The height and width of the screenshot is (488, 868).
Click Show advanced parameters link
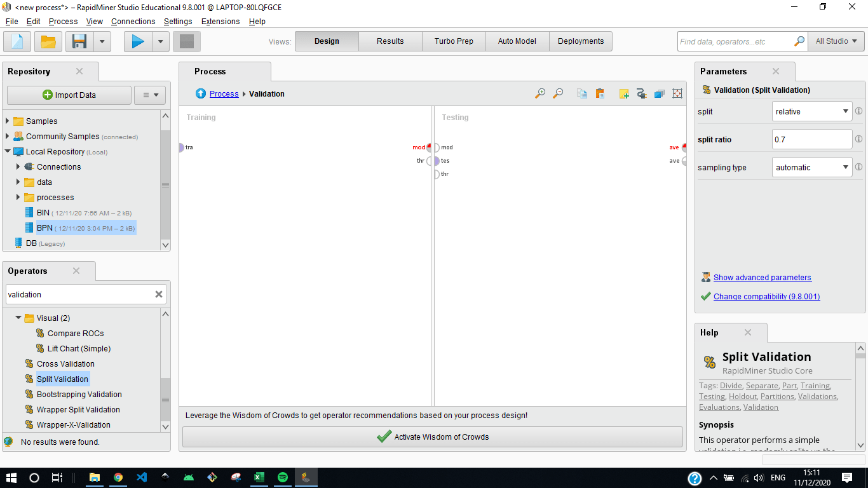[x=762, y=278]
